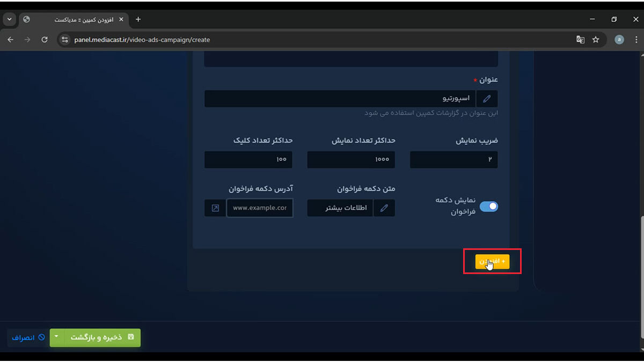Image resolution: width=644 pixels, height=362 pixels.
Task: Bookmark this page with the star icon
Action: click(x=595, y=40)
